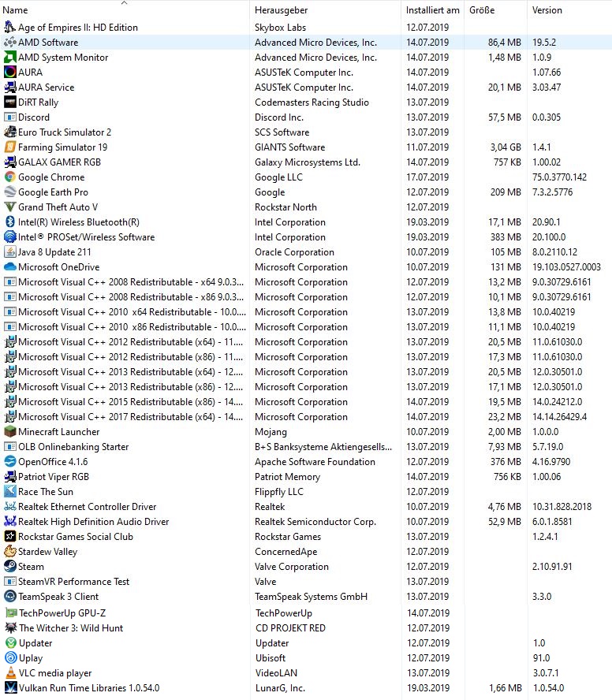Image resolution: width=612 pixels, height=700 pixels.
Task: Click the Rockstar Games Social Club icon
Action: (9, 537)
